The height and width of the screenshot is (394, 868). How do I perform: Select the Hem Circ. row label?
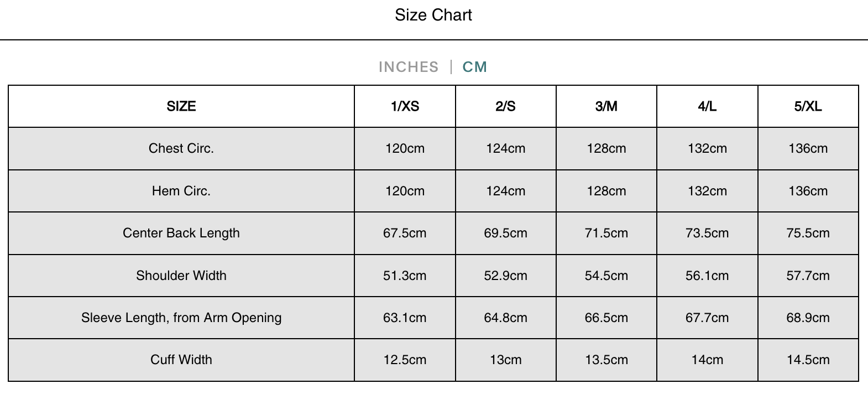[x=181, y=191]
